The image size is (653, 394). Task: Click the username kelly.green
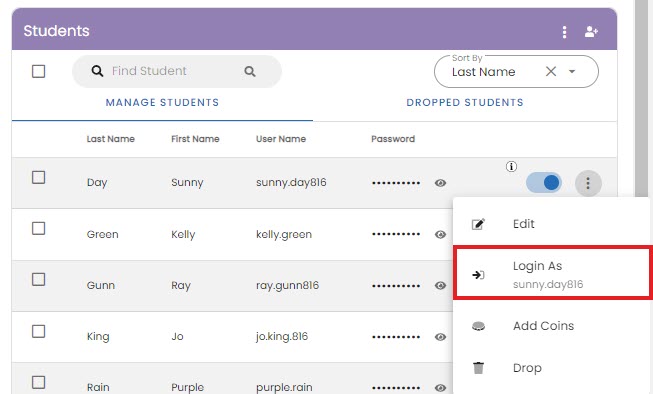pos(284,234)
